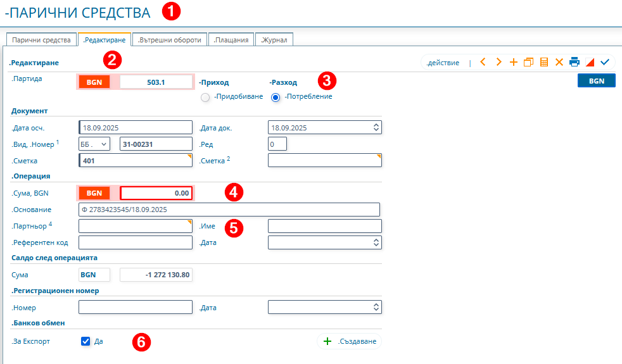Select the Придобиване radio button
The width and height of the screenshot is (622, 364).
tap(205, 97)
